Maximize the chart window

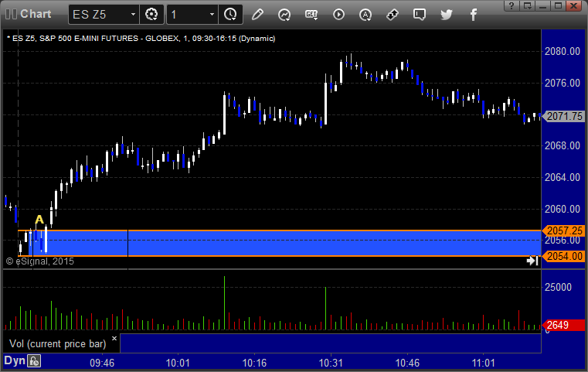point(558,5)
